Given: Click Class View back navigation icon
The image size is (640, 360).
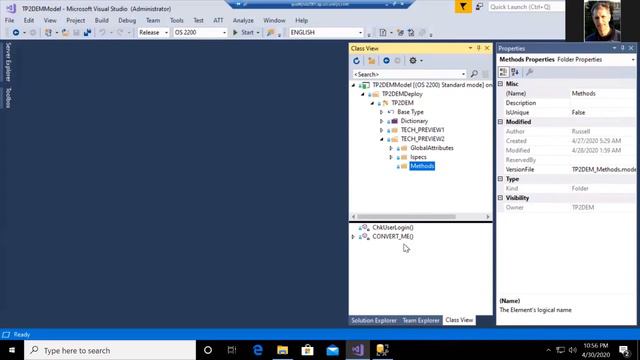Looking at the screenshot, I should 386,61.
